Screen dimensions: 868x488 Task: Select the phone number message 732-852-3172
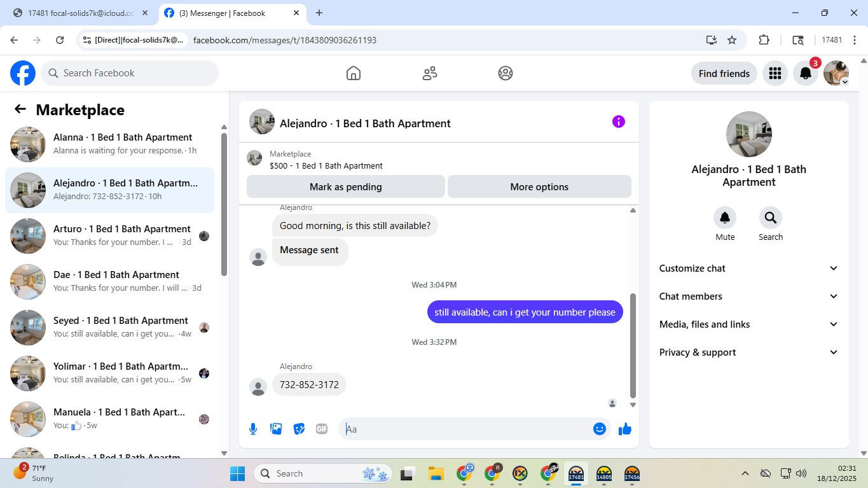(309, 385)
